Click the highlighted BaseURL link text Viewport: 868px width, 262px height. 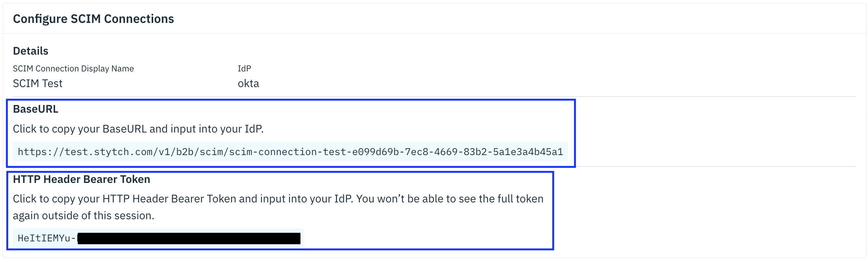290,152
